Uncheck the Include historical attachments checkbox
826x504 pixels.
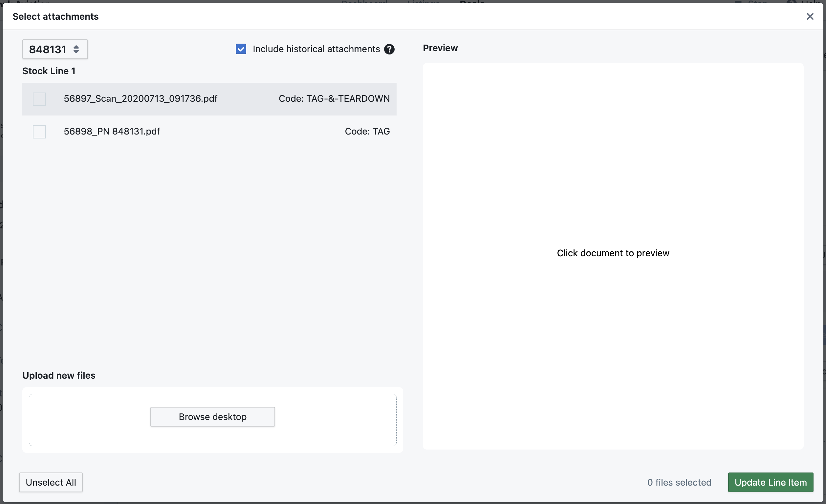tap(241, 49)
